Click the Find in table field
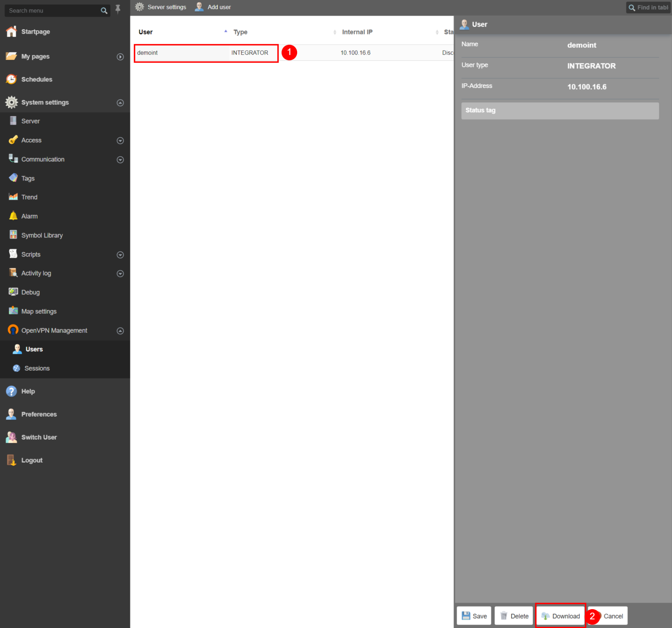Viewport: 672px width, 628px height. [x=649, y=8]
